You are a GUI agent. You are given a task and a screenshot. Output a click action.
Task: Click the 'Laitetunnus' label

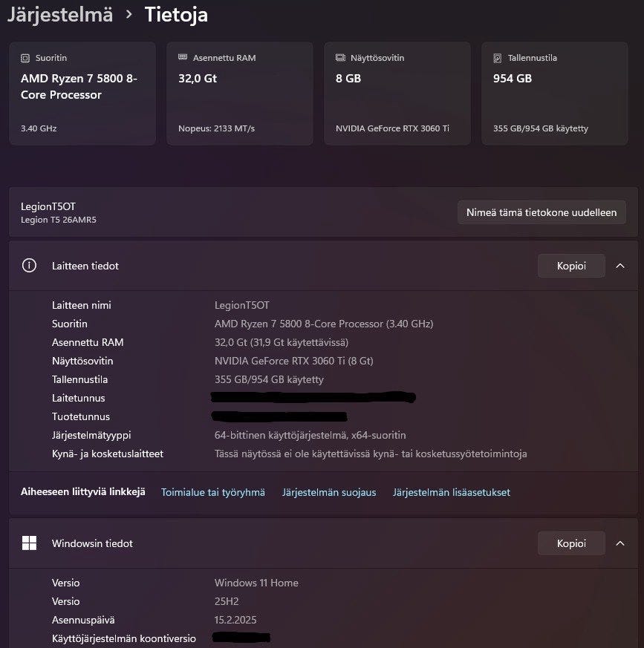point(78,398)
